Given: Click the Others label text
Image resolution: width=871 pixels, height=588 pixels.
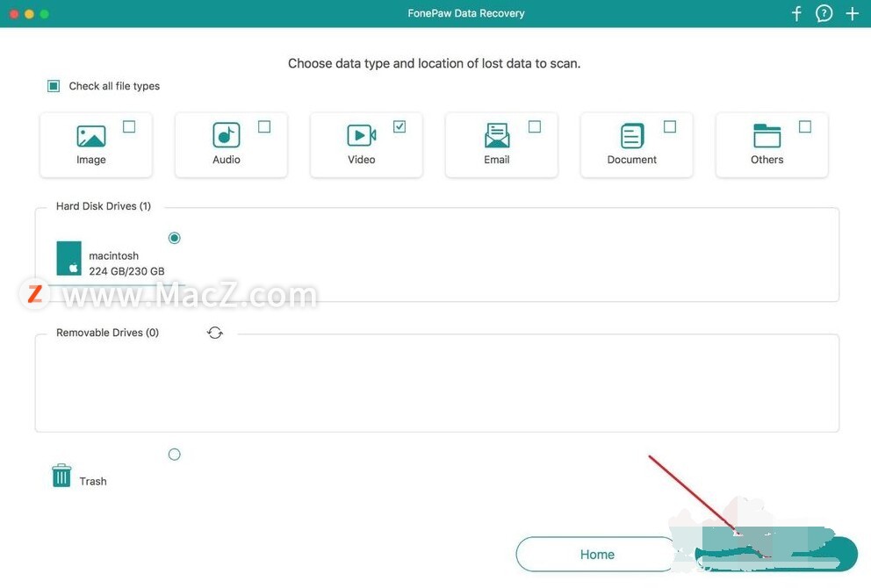Looking at the screenshot, I should pyautogui.click(x=767, y=160).
